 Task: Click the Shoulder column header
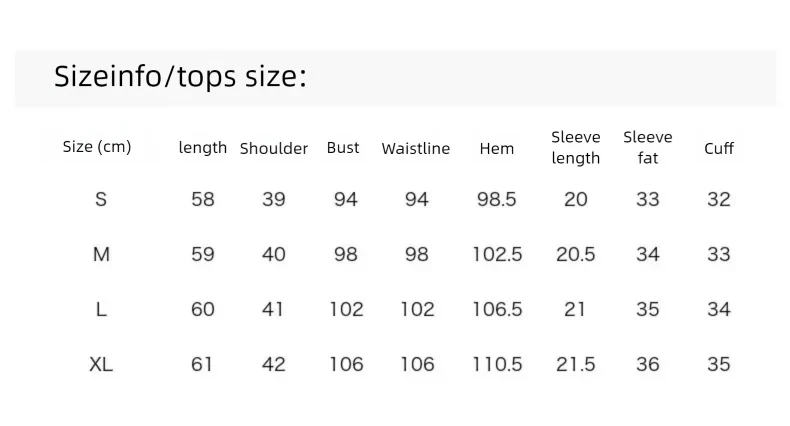click(x=274, y=149)
